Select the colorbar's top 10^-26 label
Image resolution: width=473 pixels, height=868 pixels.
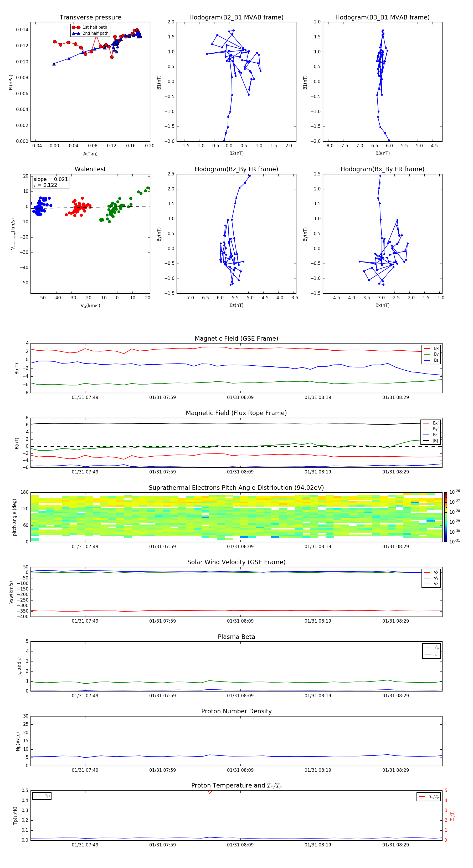point(455,492)
